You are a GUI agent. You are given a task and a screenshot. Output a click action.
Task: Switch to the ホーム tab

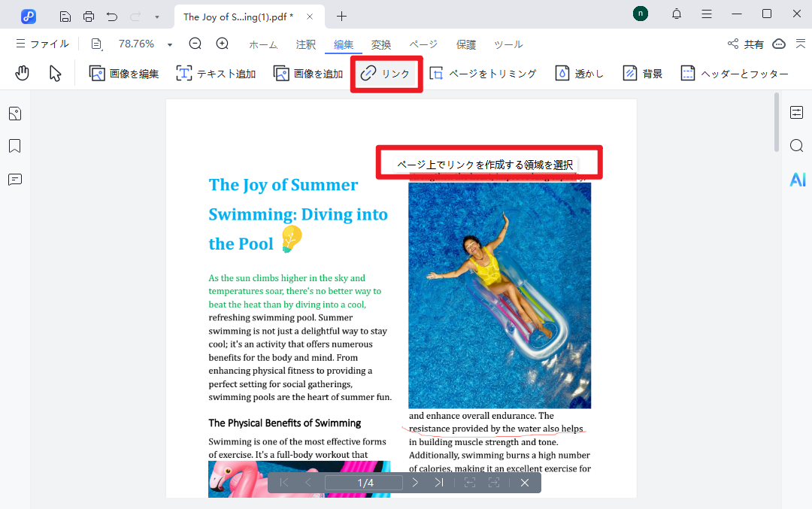pyautogui.click(x=263, y=44)
